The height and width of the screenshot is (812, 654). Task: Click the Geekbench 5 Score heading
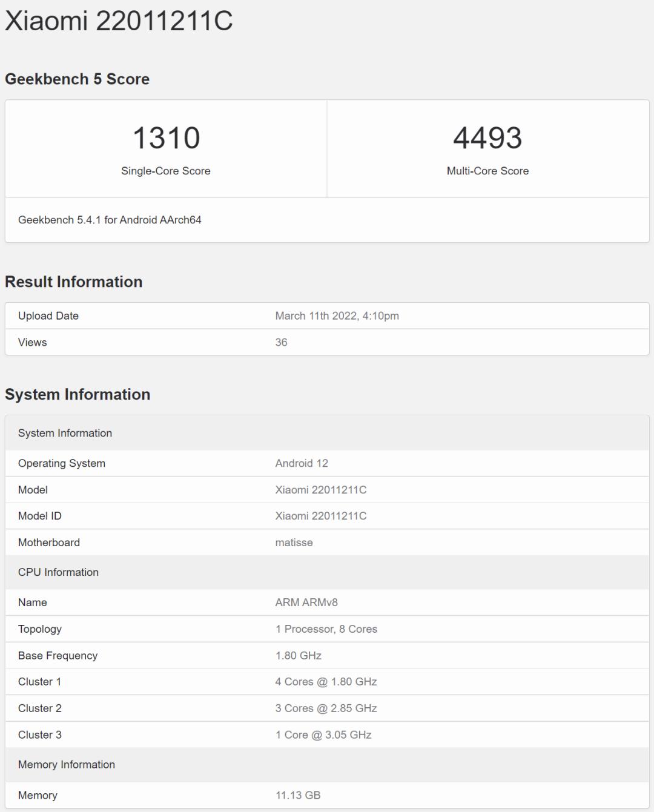tap(77, 78)
